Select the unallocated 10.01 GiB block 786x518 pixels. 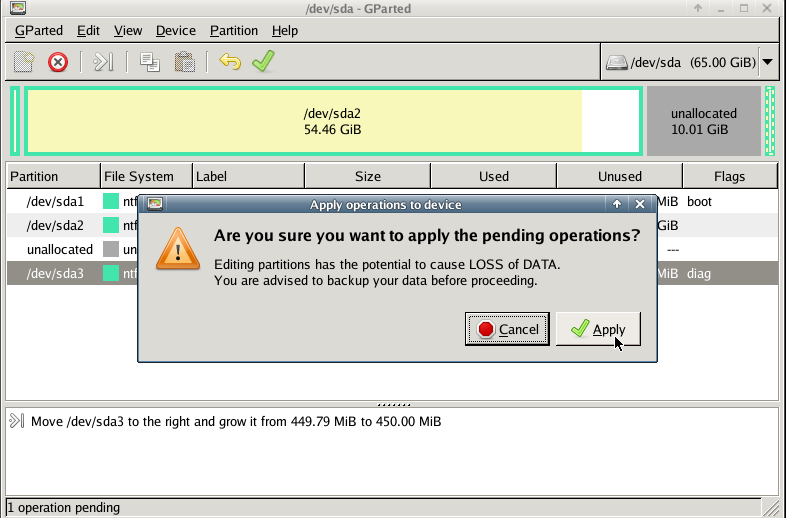coord(703,121)
